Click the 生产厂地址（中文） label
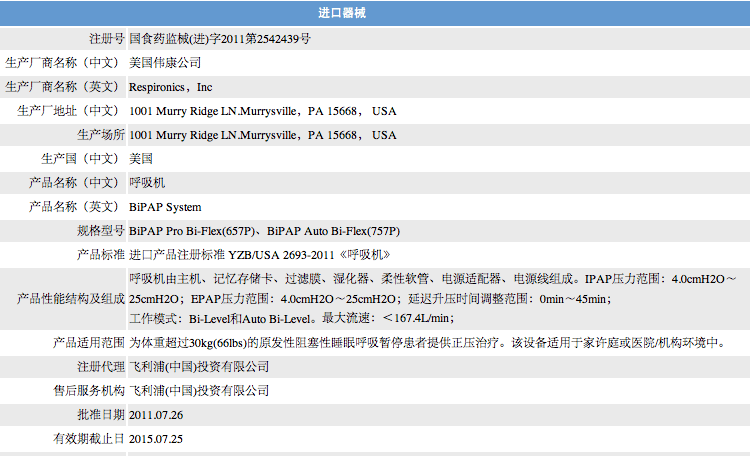The width and height of the screenshot is (750, 456). tap(68, 111)
